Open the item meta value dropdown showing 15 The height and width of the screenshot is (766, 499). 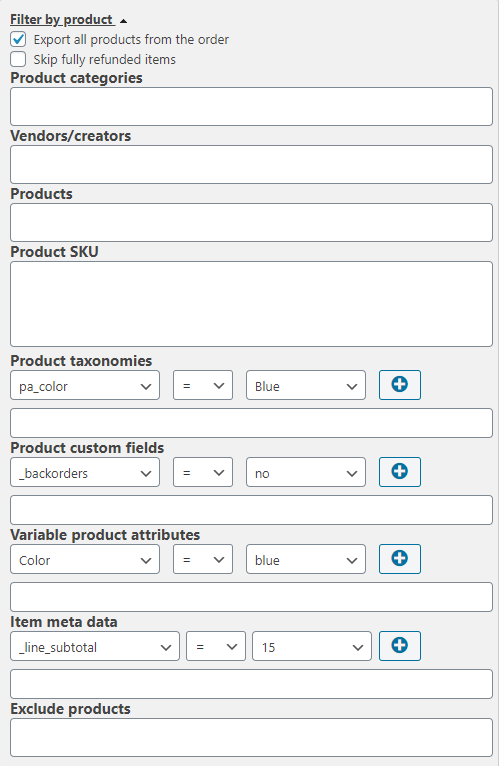(312, 646)
